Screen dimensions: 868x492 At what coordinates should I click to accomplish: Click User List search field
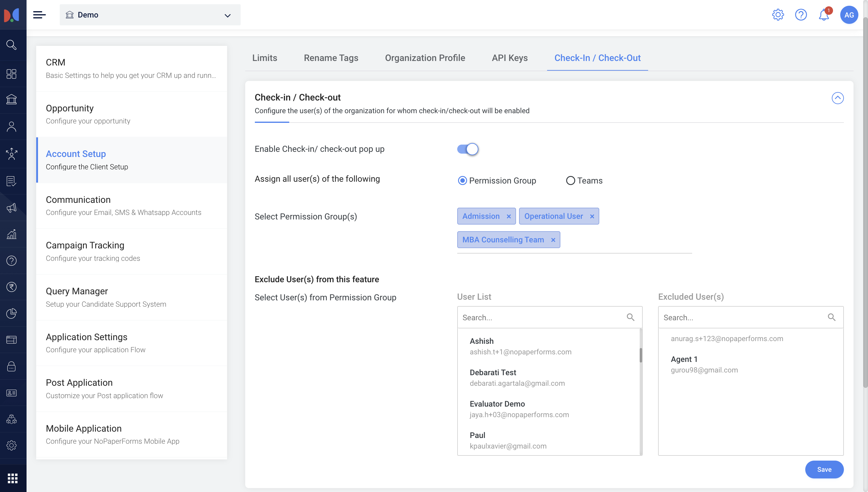550,317
